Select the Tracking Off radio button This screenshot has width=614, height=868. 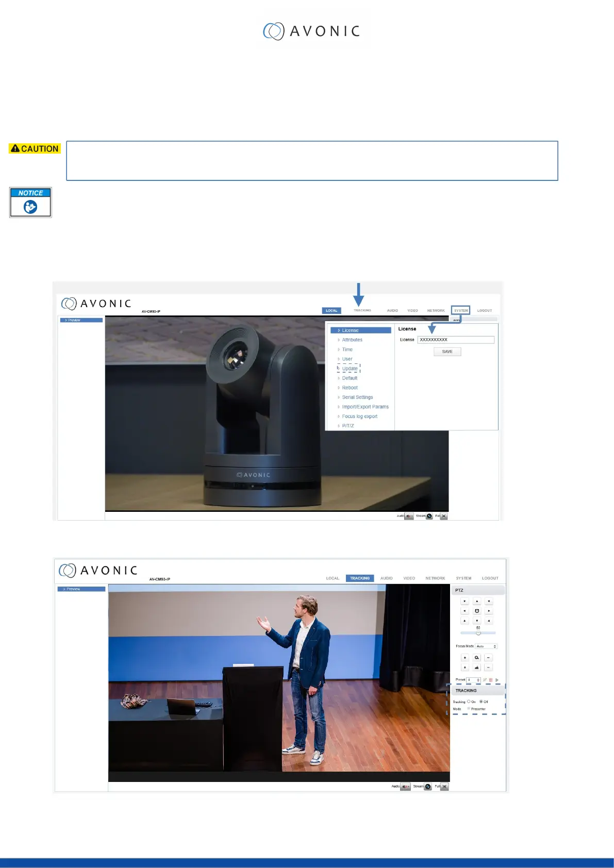pyautogui.click(x=481, y=702)
